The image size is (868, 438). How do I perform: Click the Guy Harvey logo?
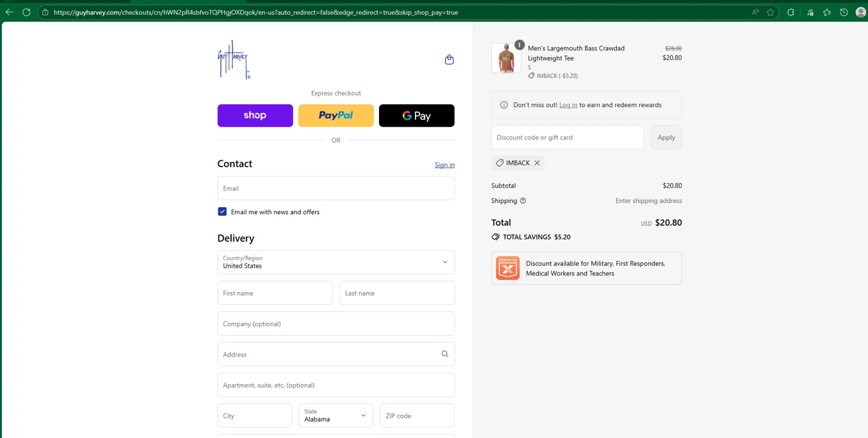(x=234, y=60)
